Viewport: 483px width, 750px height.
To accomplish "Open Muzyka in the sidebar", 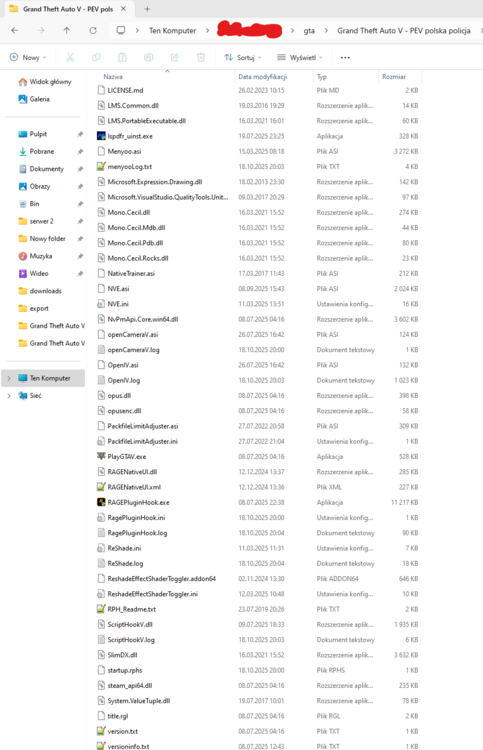I will [35, 256].
